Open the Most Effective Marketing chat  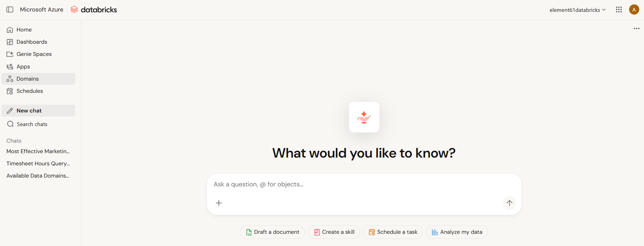38,151
